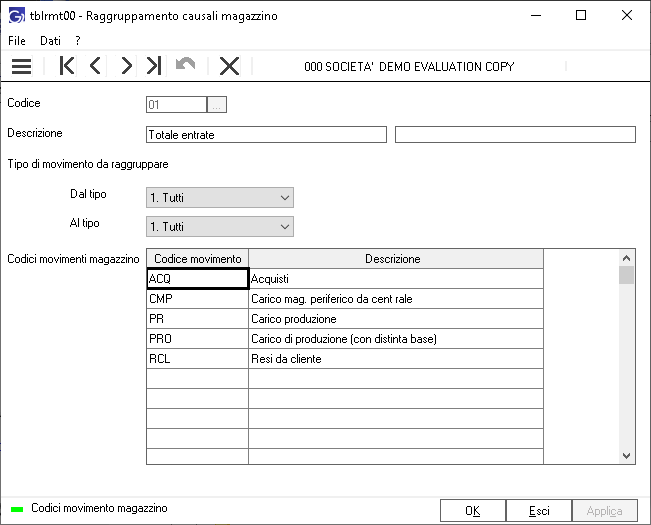Image resolution: width=651 pixels, height=525 pixels.
Task: Jump to last record arrow
Action: (x=154, y=66)
